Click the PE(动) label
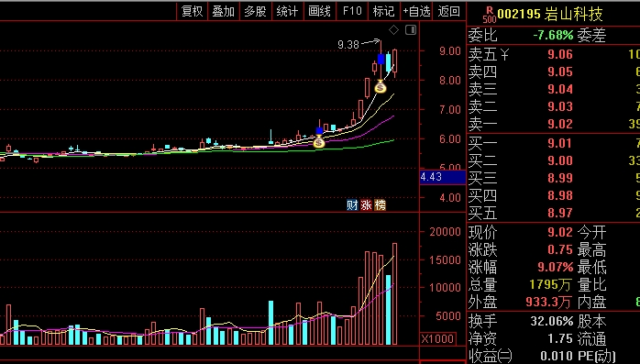 pyautogui.click(x=596, y=357)
